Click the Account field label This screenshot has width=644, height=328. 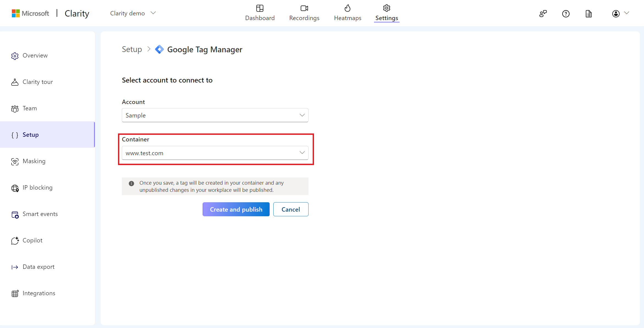pyautogui.click(x=133, y=102)
